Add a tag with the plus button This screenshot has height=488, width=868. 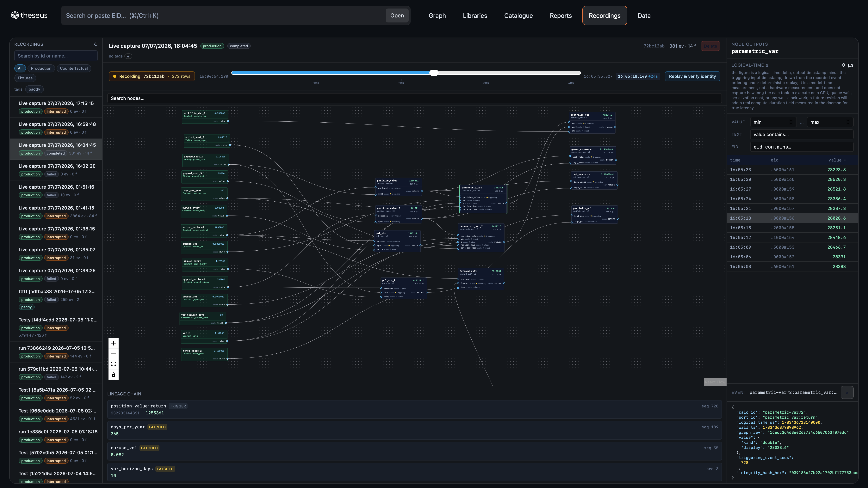(x=128, y=56)
